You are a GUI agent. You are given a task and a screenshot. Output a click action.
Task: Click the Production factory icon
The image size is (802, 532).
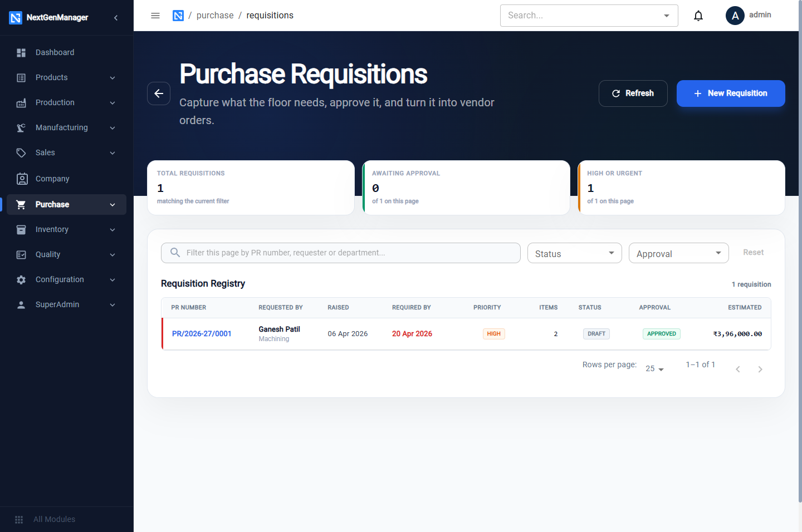point(21,103)
